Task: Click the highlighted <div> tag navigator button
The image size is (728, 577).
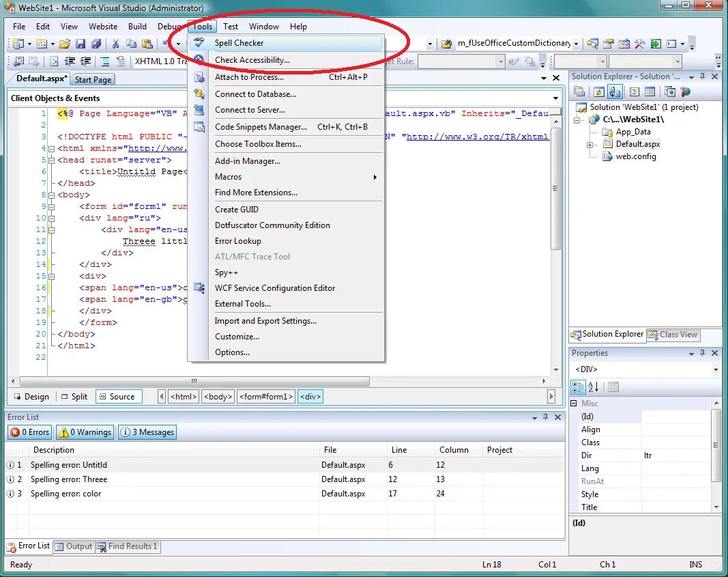Action: pyautogui.click(x=310, y=396)
